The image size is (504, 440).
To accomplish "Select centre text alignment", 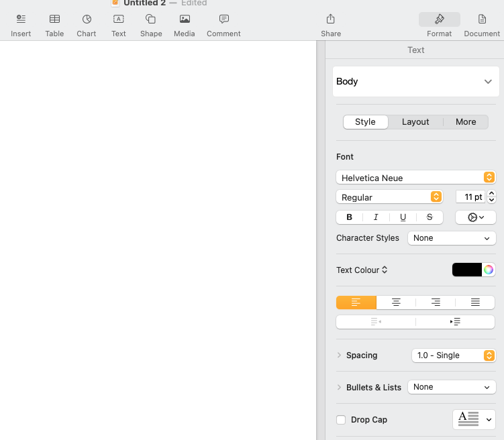I will pos(396,302).
